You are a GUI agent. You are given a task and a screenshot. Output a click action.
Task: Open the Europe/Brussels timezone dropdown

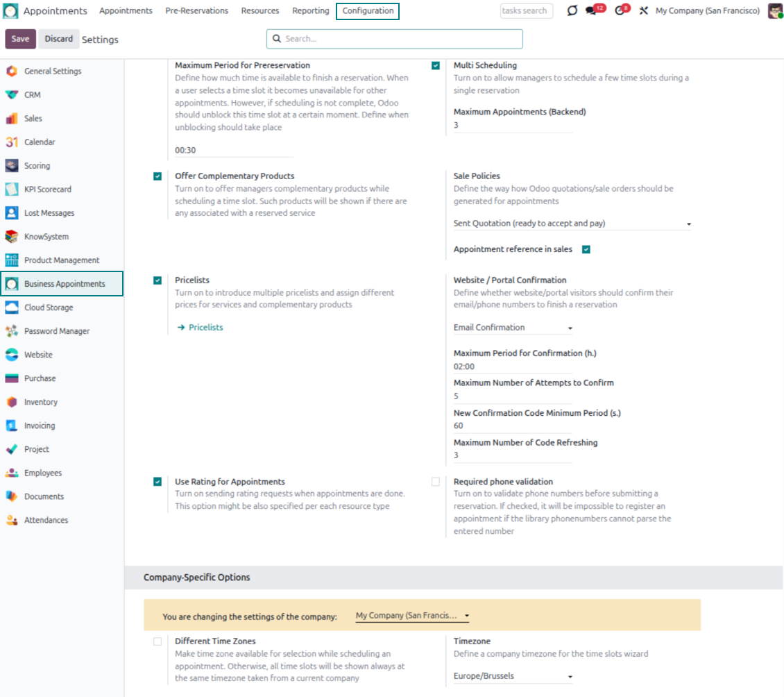[513, 676]
